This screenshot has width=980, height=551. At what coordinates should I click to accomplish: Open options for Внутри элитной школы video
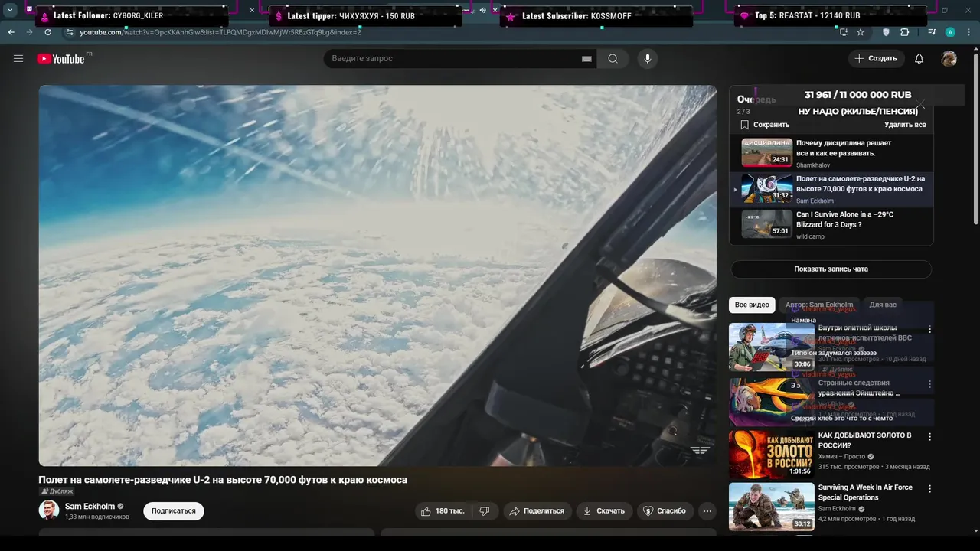pos(930,329)
